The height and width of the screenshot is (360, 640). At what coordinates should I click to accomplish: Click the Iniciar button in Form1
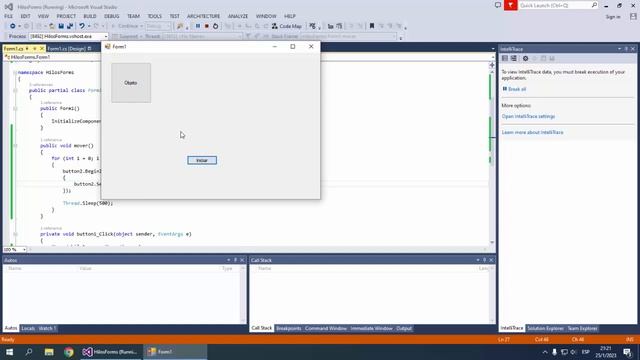202,160
